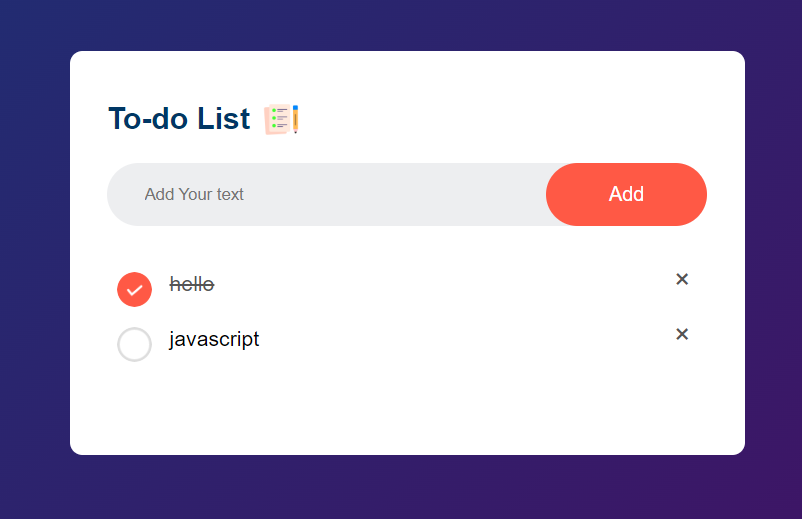Click the close cross on the second list row
Image resolution: width=802 pixels, height=519 pixels.
(682, 334)
